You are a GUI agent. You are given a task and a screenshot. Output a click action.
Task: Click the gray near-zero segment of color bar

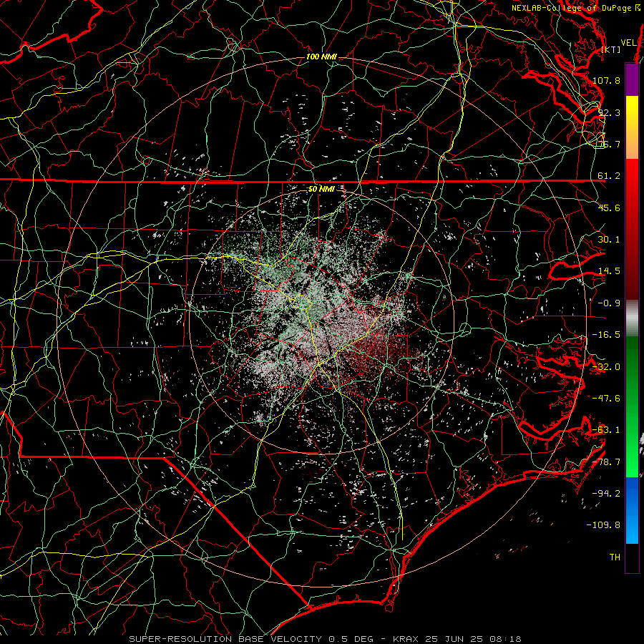(x=632, y=318)
